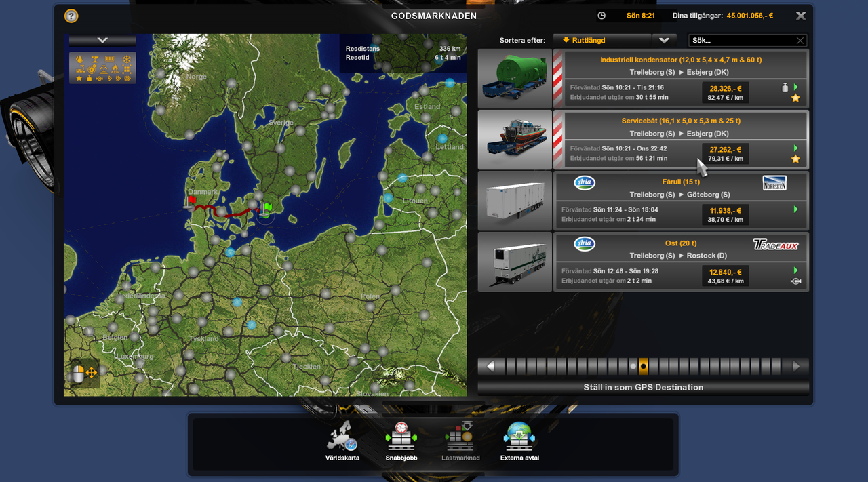This screenshot has width=868, height=482.
Task: Select the Servicebåt job title
Action: pyautogui.click(x=681, y=121)
